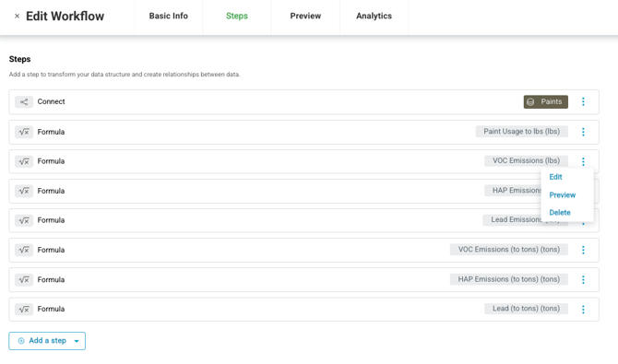Expand the Add a step dropdown arrow
618x364 pixels.
click(77, 341)
